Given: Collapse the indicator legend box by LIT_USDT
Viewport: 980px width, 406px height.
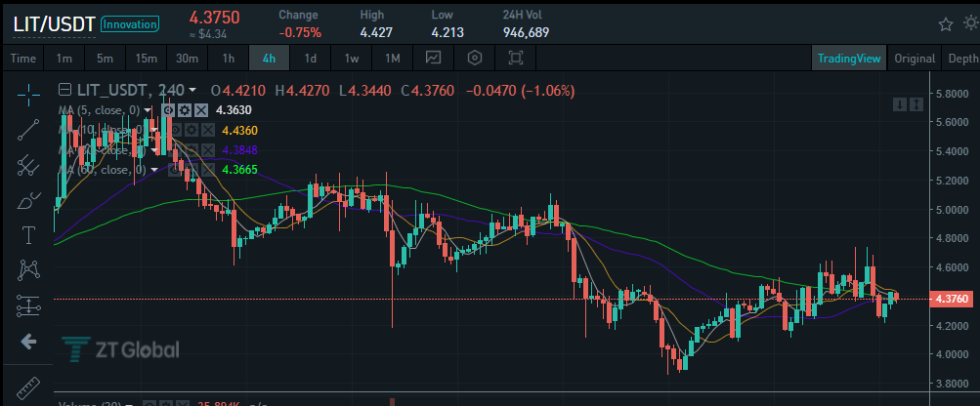Looking at the screenshot, I should 64,90.
